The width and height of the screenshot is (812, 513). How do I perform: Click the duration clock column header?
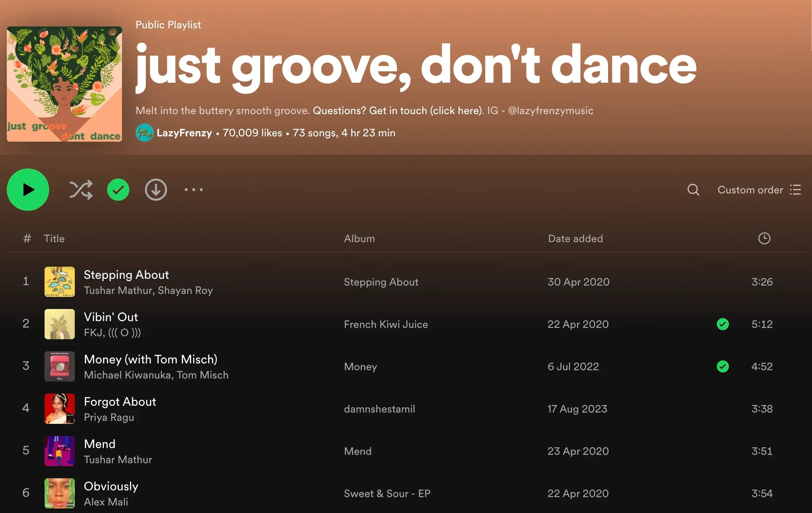pyautogui.click(x=764, y=238)
